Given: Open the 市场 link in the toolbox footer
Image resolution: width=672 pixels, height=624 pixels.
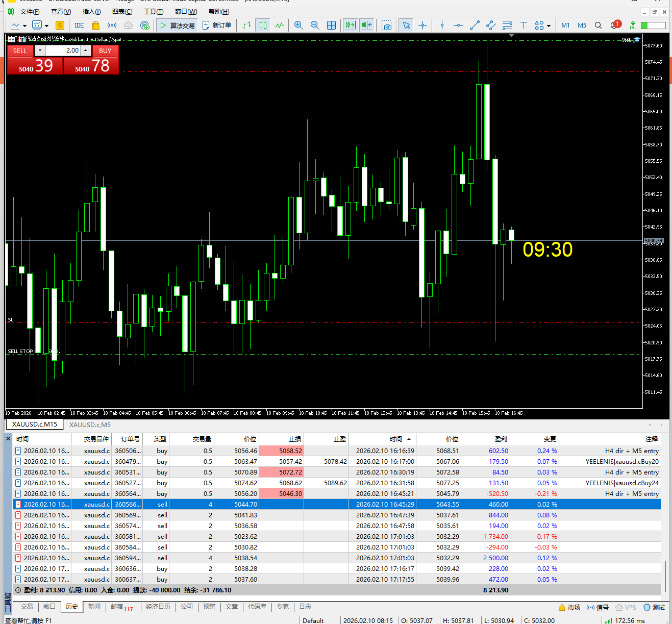Looking at the screenshot, I should [570, 607].
